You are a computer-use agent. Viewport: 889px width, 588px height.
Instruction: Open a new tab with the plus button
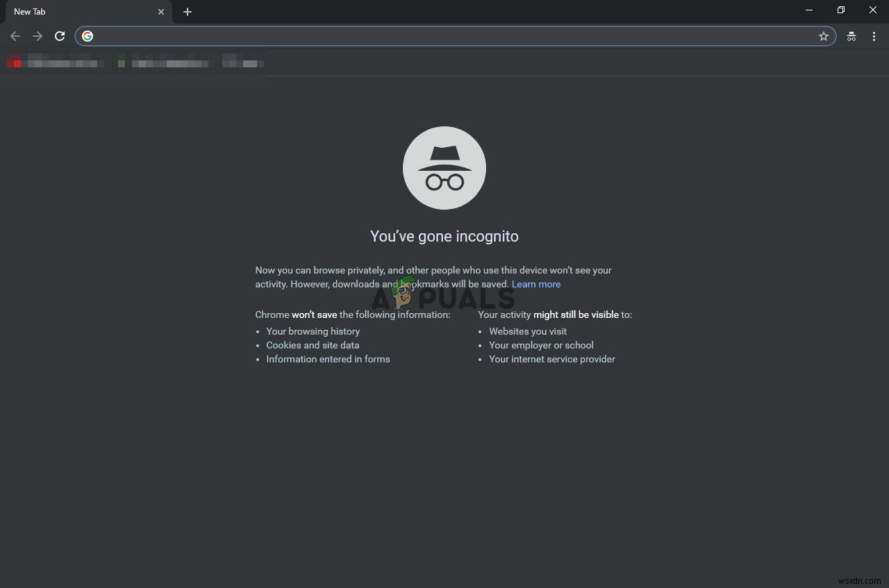click(187, 11)
